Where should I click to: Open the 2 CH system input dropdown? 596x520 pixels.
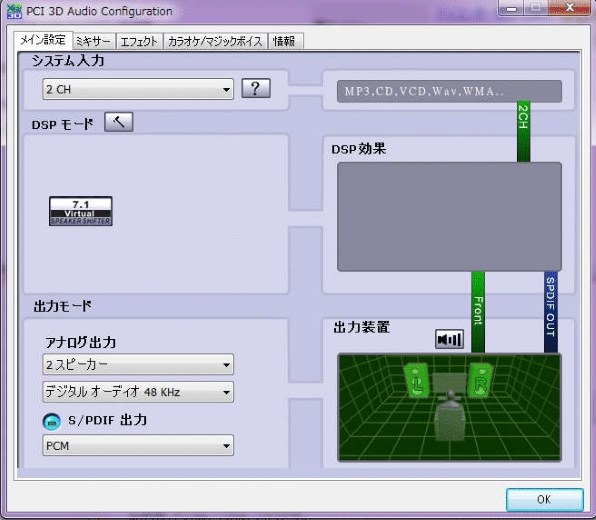[x=138, y=89]
